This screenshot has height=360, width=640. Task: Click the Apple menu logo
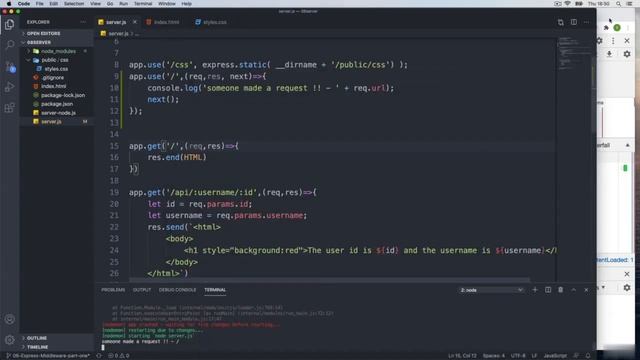coord(9,4)
